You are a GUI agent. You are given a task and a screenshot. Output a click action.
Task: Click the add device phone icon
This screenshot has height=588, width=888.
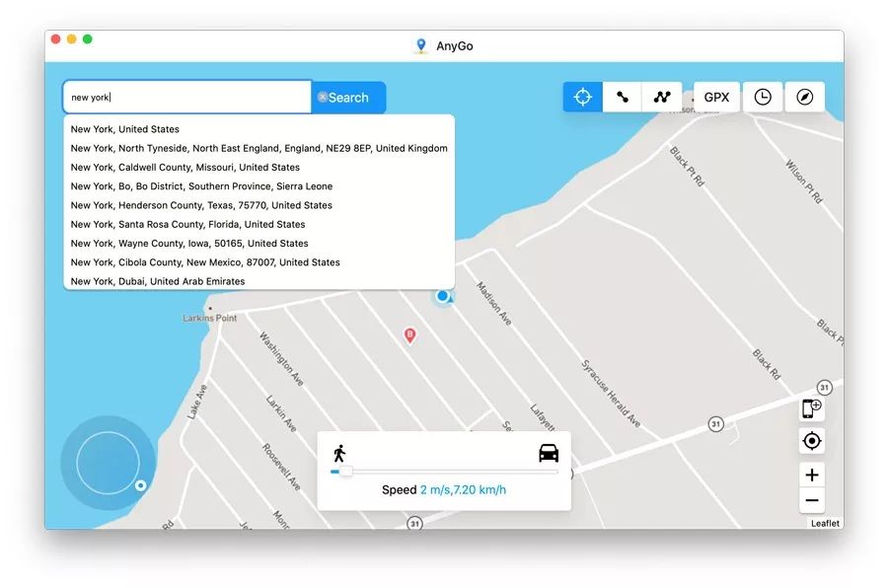pos(811,408)
